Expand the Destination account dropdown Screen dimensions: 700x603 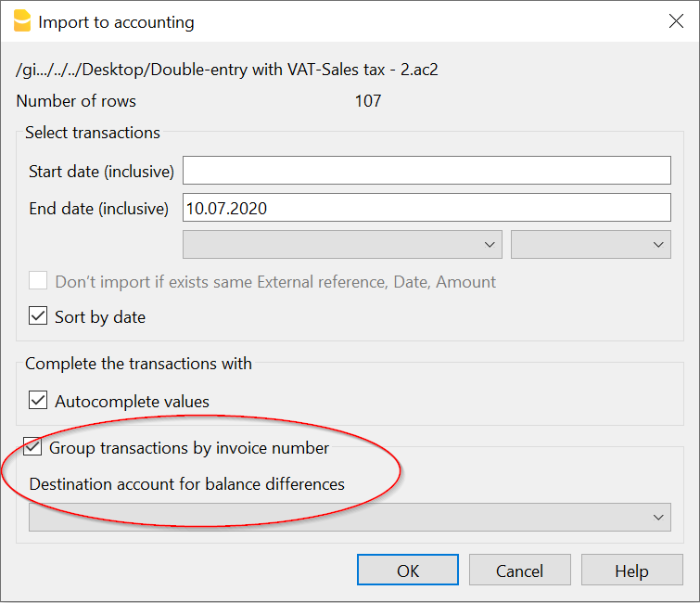[350, 518]
